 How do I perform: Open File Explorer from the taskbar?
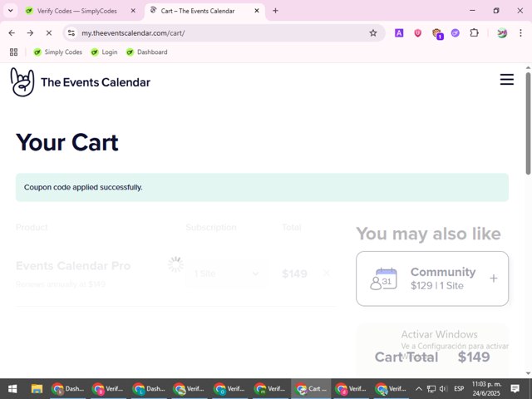point(37,388)
